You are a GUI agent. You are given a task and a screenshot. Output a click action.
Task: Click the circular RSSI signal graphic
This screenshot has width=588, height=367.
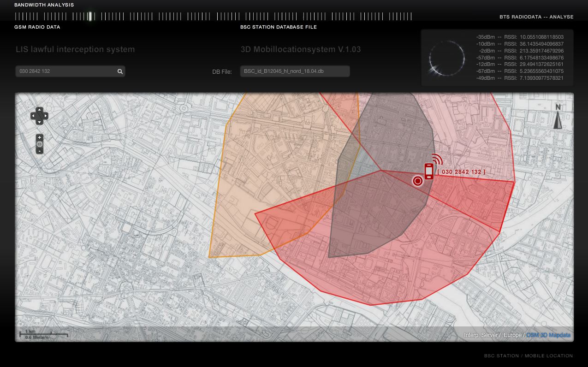coord(446,59)
